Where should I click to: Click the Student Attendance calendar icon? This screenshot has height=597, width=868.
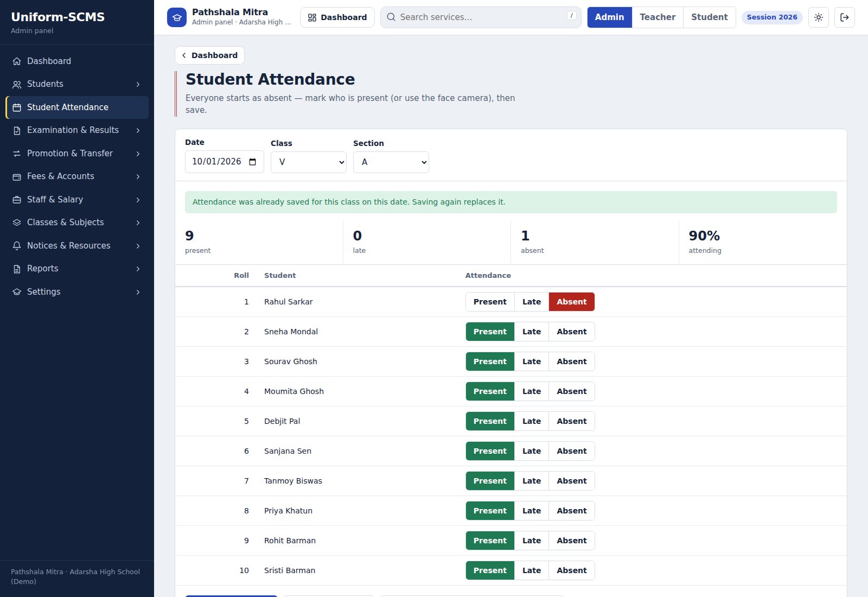pyautogui.click(x=17, y=107)
